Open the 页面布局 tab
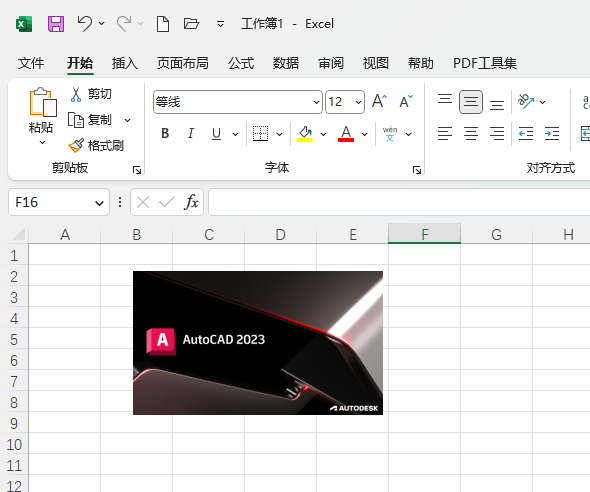The width and height of the screenshot is (590, 492). [182, 63]
